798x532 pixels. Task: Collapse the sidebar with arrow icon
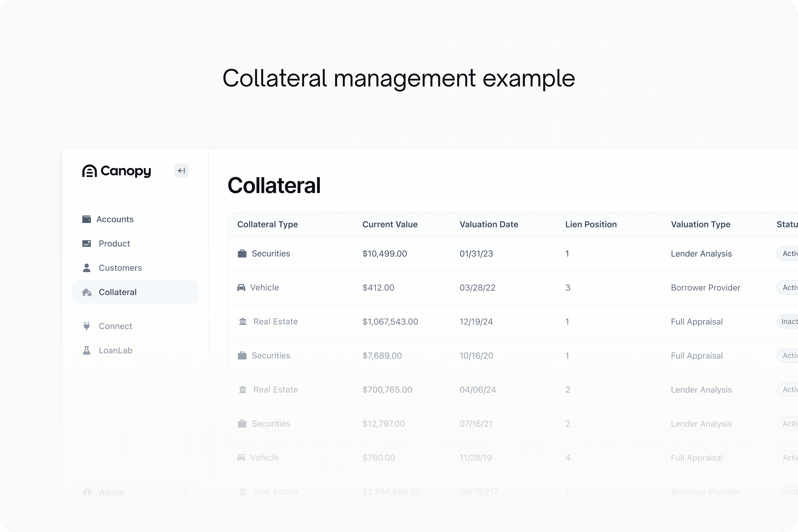tap(181, 171)
